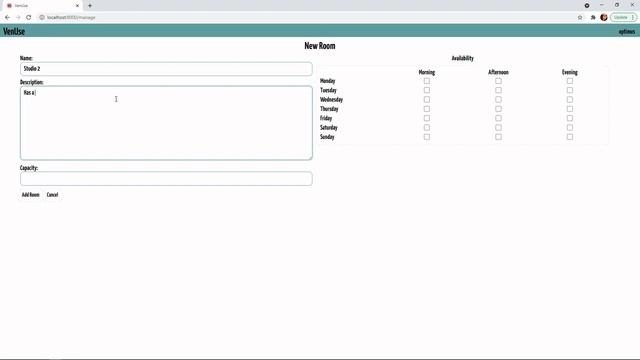Click the Saturday row label

(329, 127)
